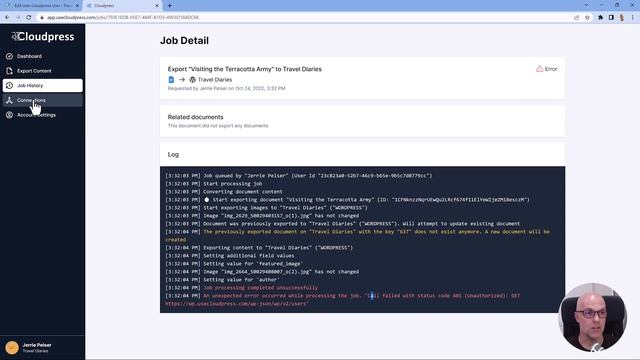Screen dimensions: 640x360
Task: Click the wp-json users URL in log
Action: (236, 304)
